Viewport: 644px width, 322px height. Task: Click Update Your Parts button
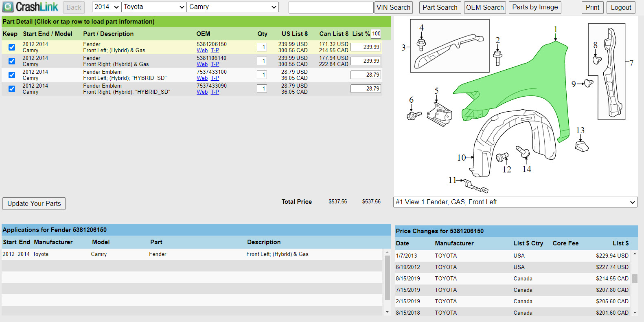(34, 203)
